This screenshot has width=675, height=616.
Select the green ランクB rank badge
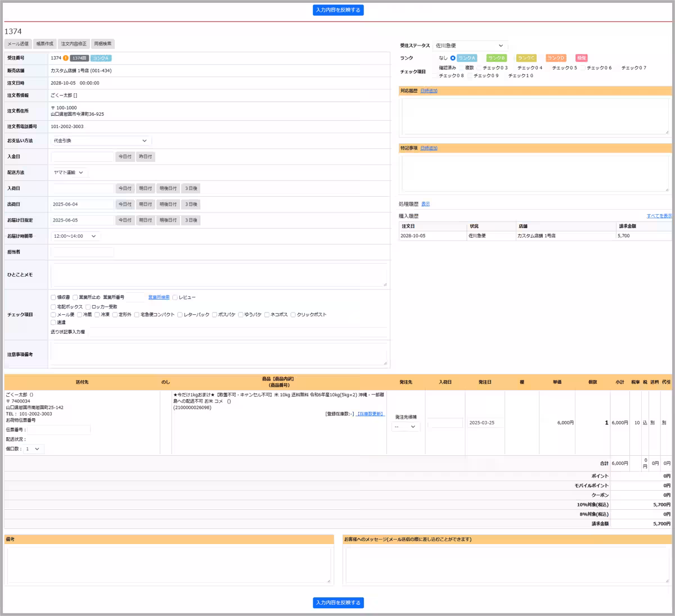(496, 58)
